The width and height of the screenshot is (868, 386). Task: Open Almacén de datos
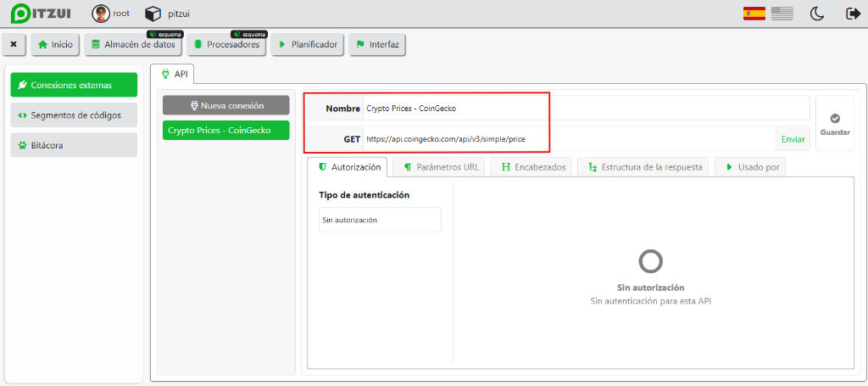pyautogui.click(x=133, y=44)
